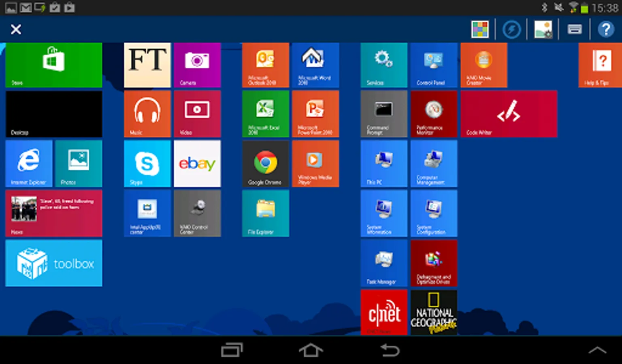Open the Music headphones tile
Viewport: 622px width, 364px height.
(147, 114)
